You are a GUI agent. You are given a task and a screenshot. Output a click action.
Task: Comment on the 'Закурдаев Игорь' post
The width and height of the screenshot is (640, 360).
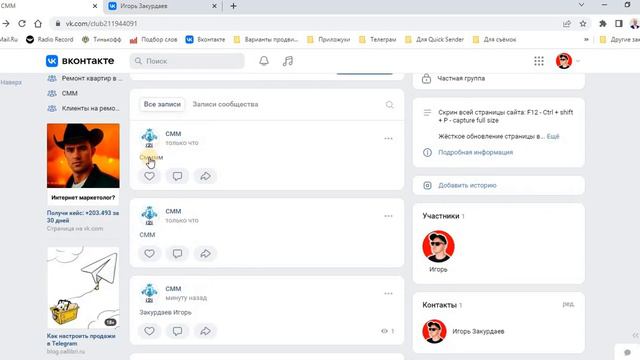[177, 331]
